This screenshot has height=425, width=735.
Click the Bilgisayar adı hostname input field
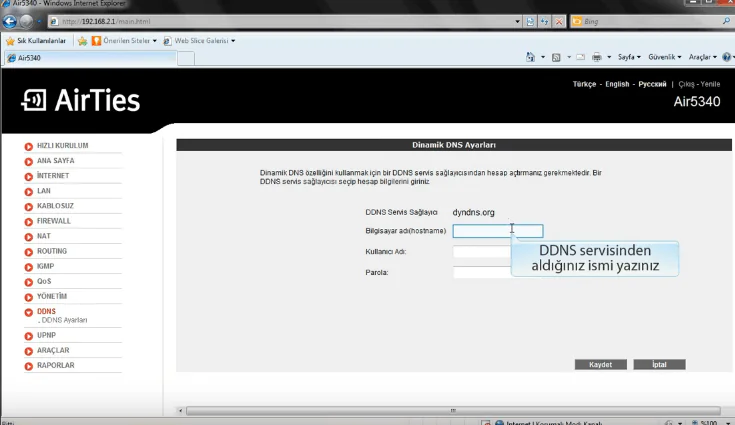coord(498,231)
